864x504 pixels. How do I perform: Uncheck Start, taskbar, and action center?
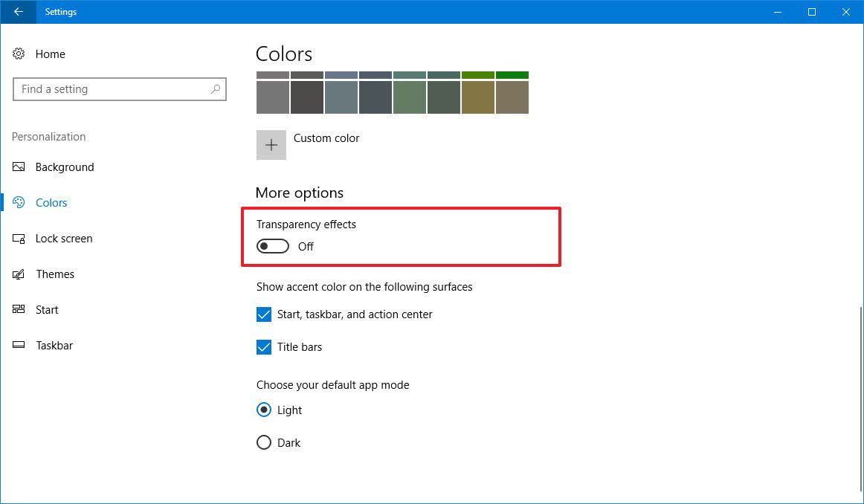coord(264,314)
